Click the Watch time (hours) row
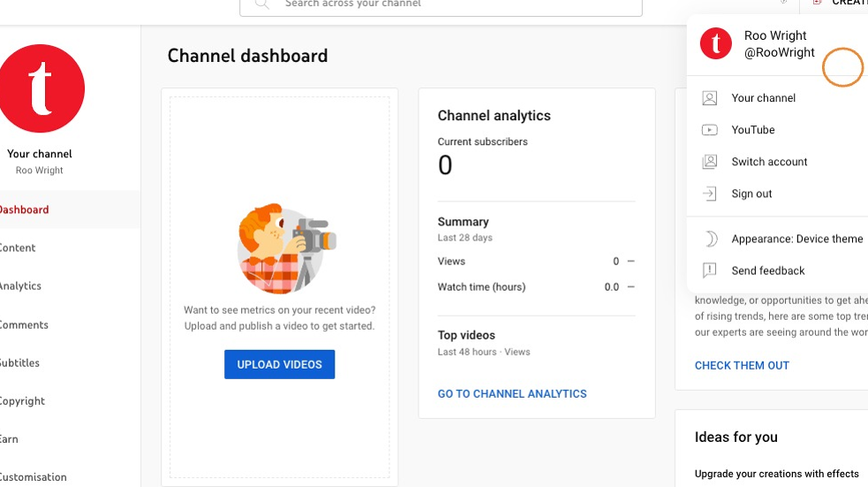Image resolution: width=868 pixels, height=487 pixels. click(536, 287)
